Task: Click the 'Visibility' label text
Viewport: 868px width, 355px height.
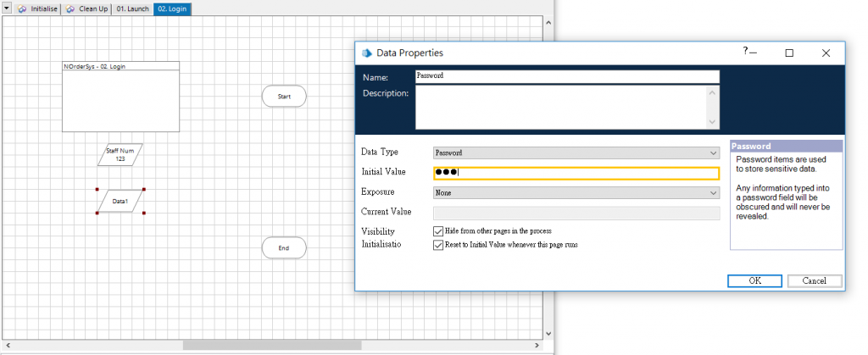Action: (x=377, y=231)
